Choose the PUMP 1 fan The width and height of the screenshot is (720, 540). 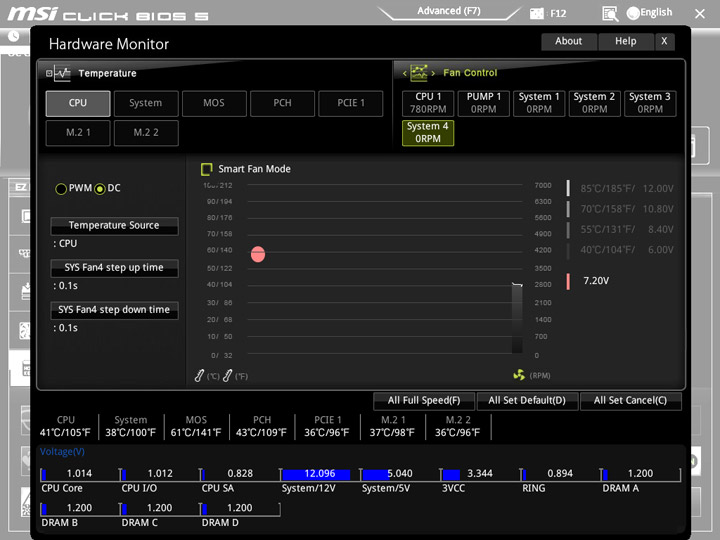pyautogui.click(x=484, y=103)
